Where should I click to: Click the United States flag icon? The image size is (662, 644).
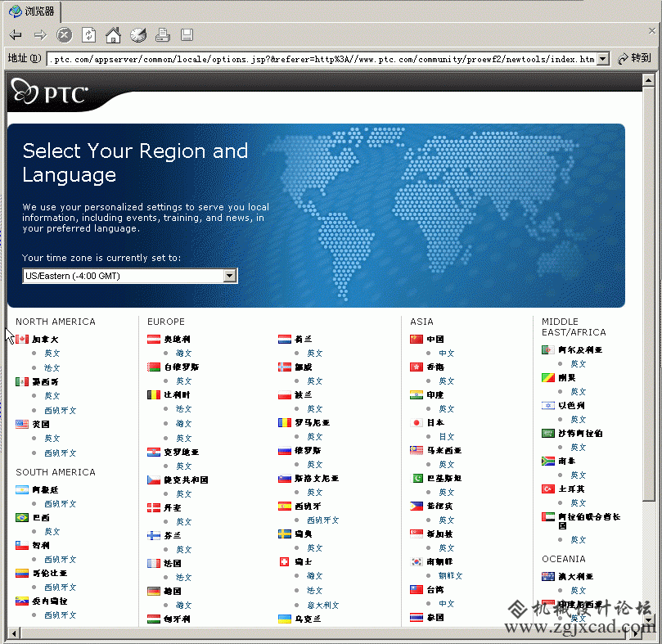point(22,424)
